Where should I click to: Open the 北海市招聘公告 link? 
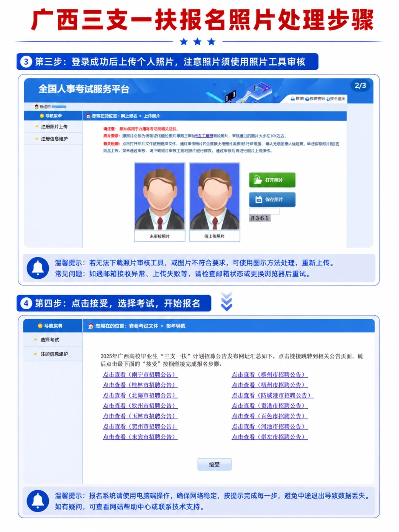pyautogui.click(x=140, y=395)
